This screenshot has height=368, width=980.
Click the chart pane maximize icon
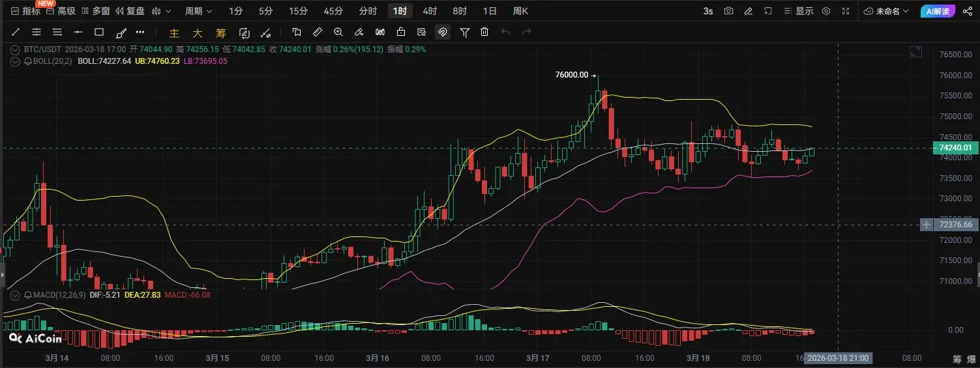(x=916, y=51)
